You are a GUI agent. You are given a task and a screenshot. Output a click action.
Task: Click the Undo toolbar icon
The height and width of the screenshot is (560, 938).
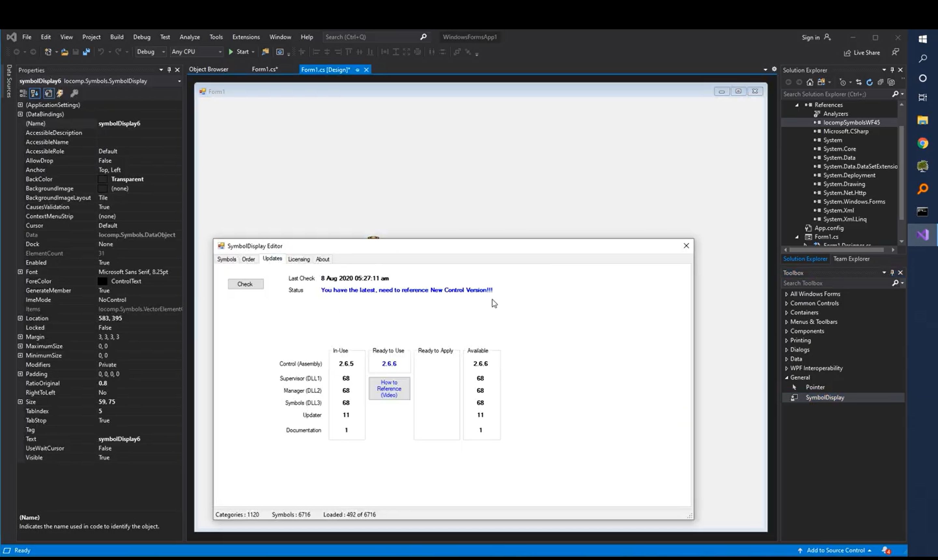click(101, 52)
